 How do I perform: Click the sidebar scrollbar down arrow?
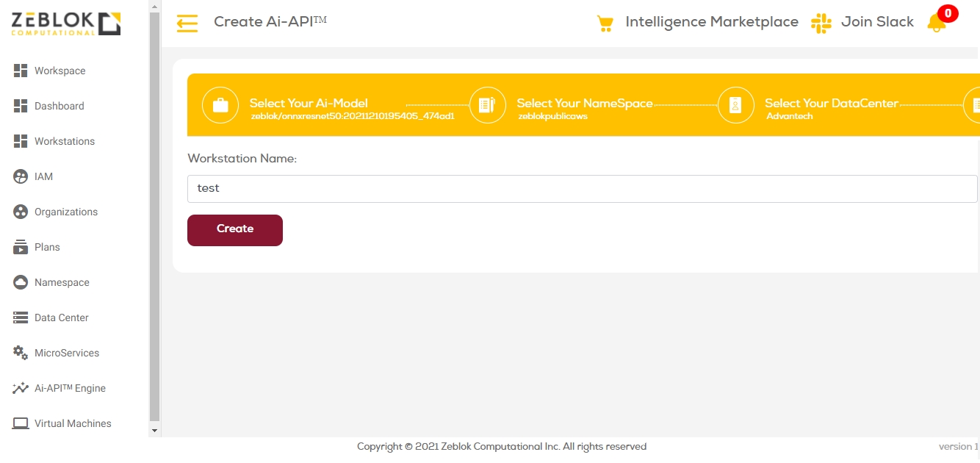154,430
